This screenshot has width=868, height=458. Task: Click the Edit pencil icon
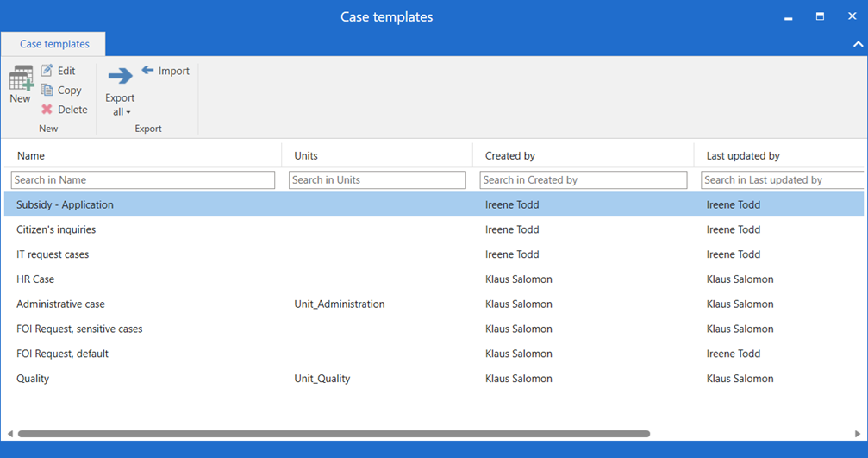47,71
